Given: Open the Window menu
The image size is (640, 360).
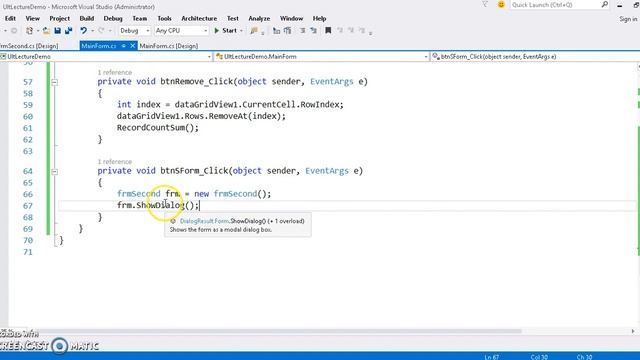Looking at the screenshot, I should point(291,18).
